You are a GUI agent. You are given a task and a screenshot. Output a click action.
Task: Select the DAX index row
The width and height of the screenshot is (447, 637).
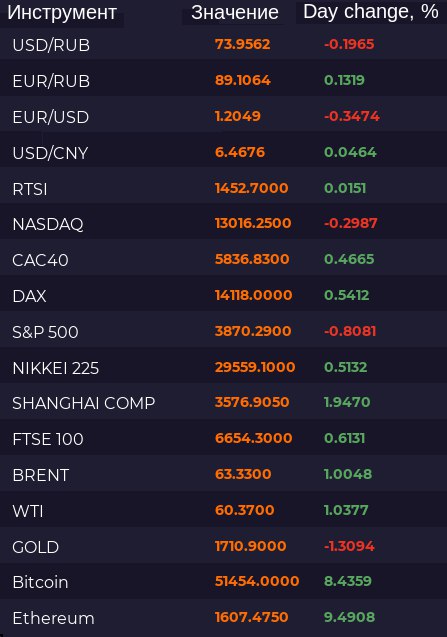coord(224,296)
